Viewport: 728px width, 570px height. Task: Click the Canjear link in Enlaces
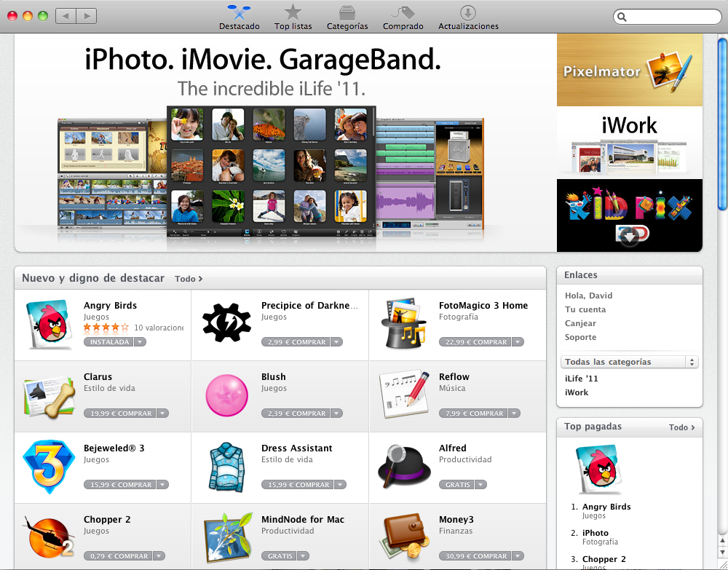coord(580,323)
